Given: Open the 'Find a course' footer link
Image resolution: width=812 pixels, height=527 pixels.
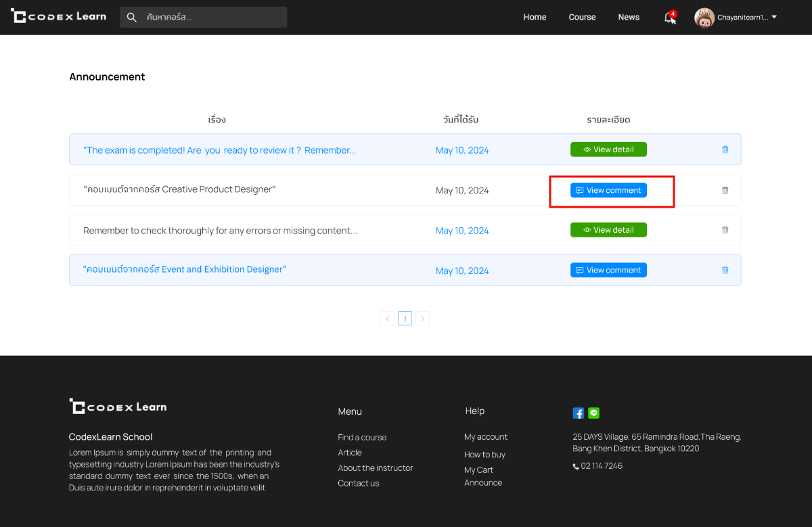Looking at the screenshot, I should (362, 437).
